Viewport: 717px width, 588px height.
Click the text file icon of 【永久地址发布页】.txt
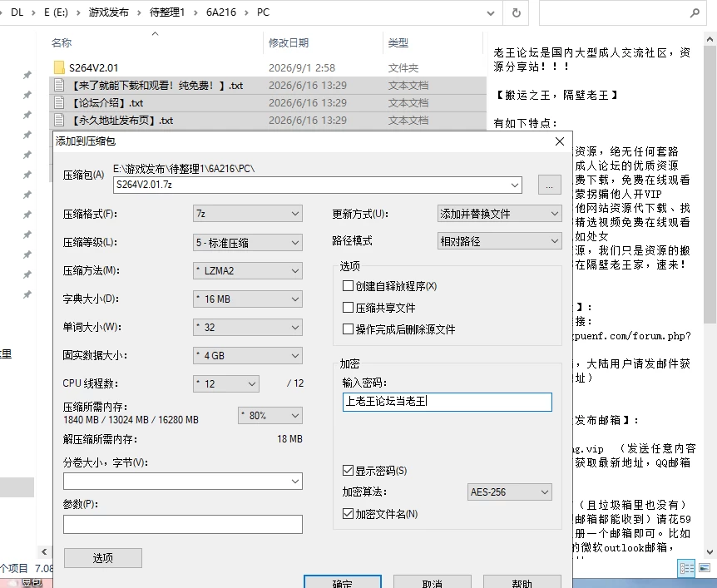[x=59, y=120]
